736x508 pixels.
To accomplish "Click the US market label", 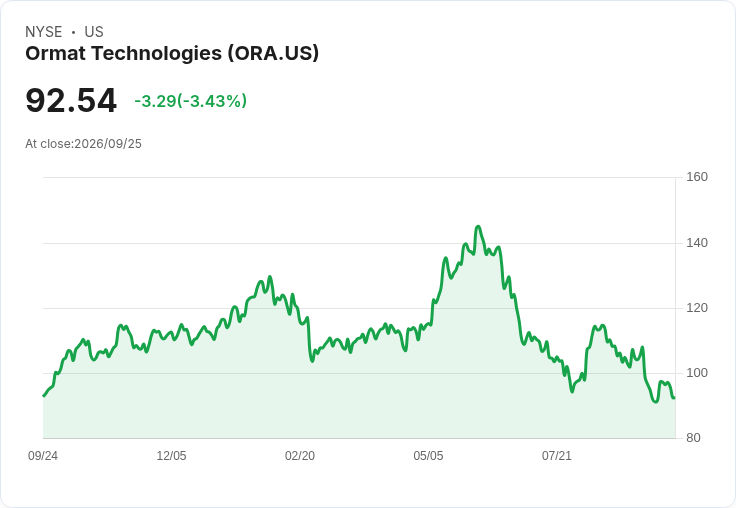I will coord(94,32).
